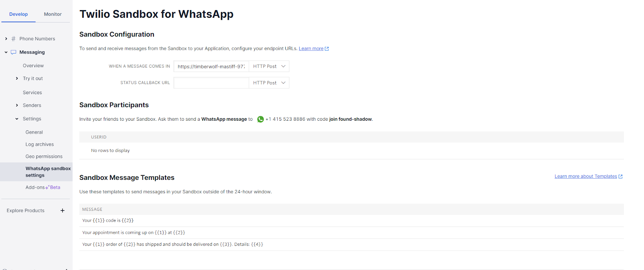Click the Messaging chat bubble icon
644x270 pixels.
point(13,52)
